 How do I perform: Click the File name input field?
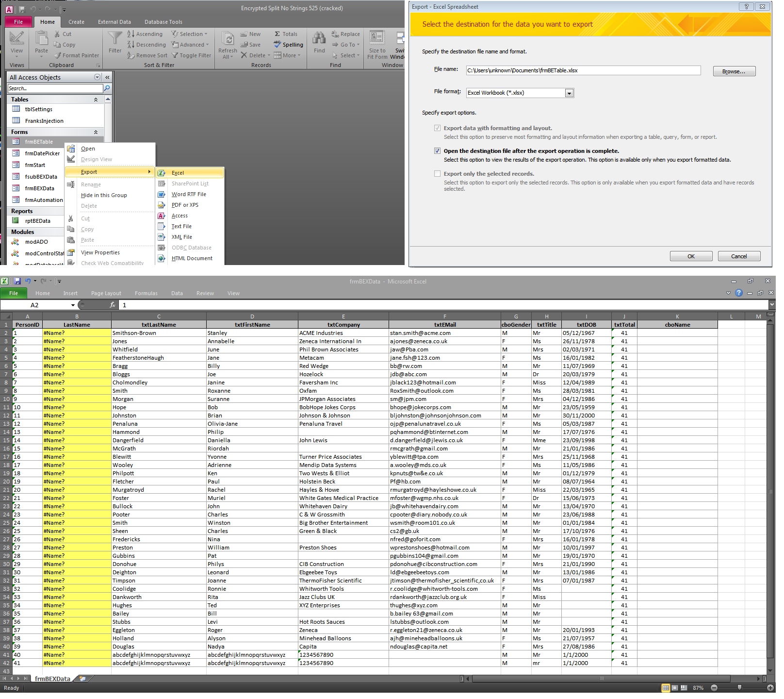[583, 70]
